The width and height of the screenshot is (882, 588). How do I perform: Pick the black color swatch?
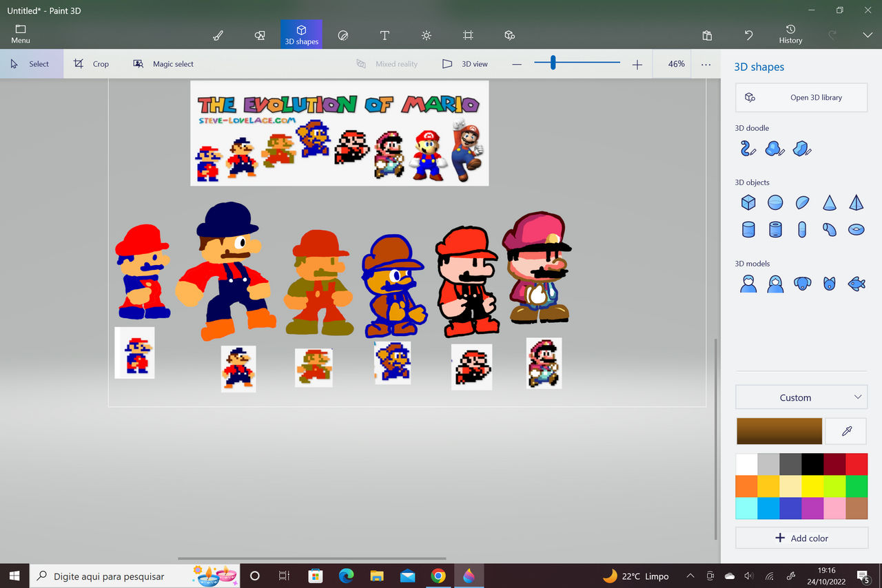pos(812,464)
